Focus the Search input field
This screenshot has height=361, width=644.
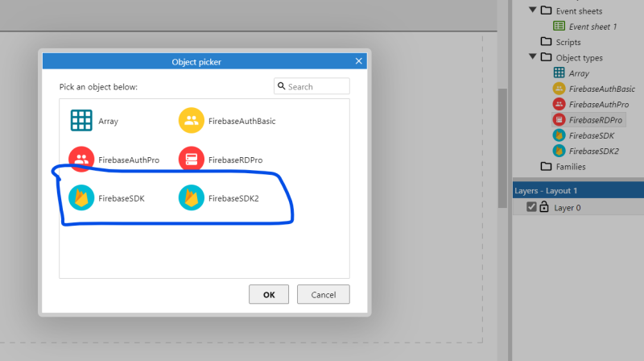312,86
